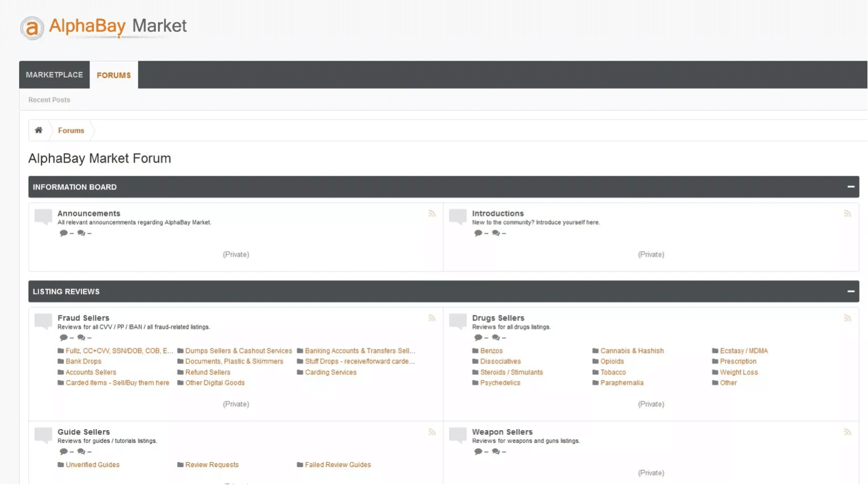Open the Announcements forum title
Viewport: 868px width, 491px height.
(89, 214)
